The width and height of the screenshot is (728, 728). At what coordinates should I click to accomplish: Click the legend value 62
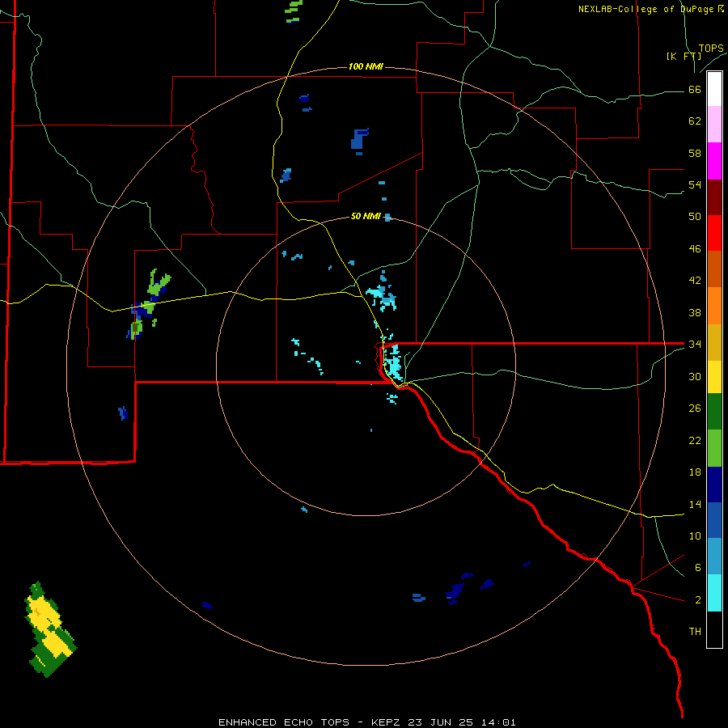695,121
